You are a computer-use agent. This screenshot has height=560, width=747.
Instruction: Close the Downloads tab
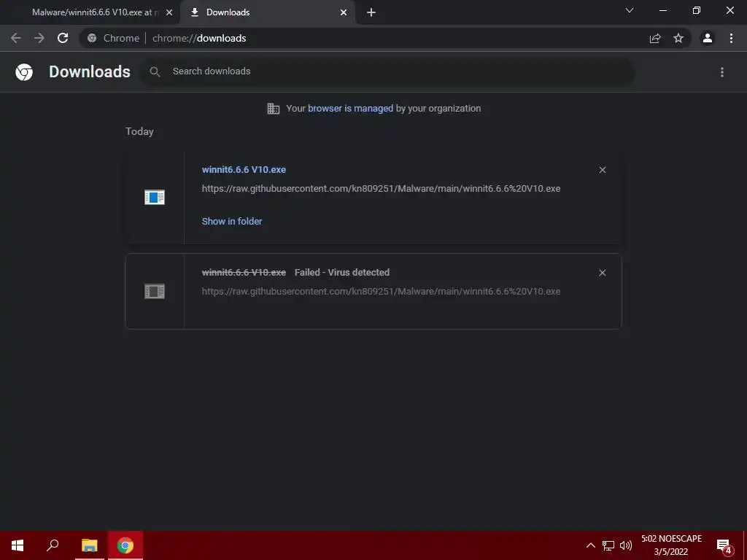344,12
